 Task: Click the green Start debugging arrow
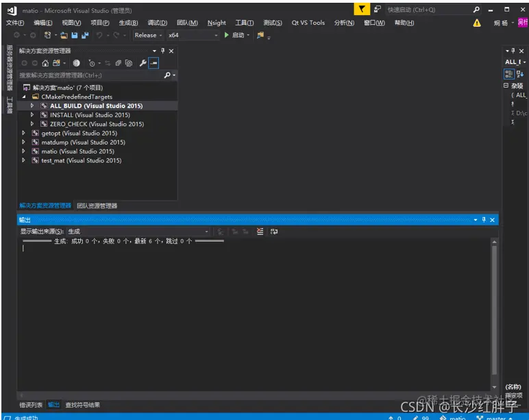(227, 35)
